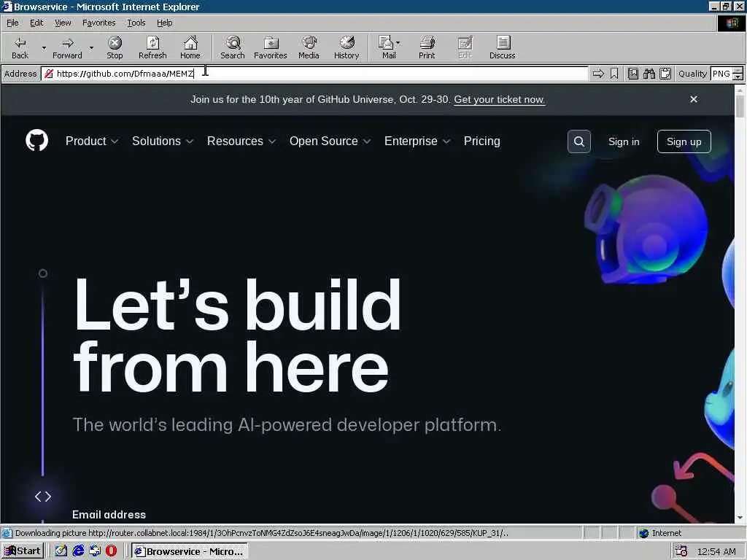This screenshot has height=560, width=747.
Task: Open the Tools menu
Action: click(136, 23)
